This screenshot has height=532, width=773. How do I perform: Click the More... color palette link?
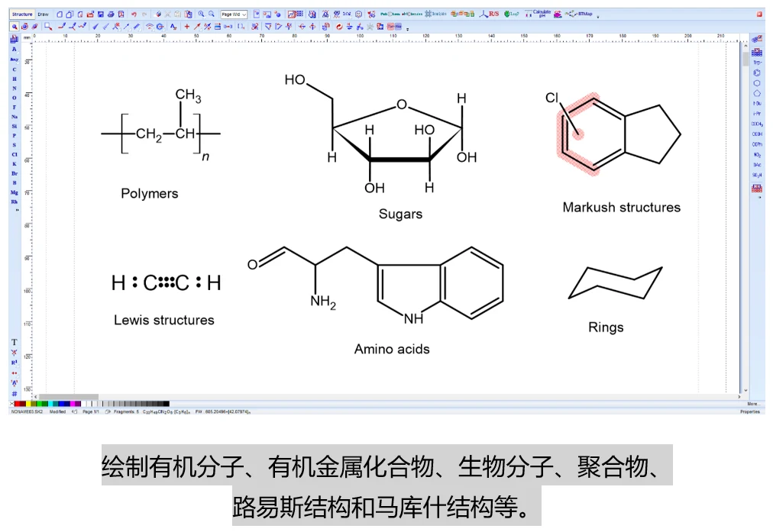752,404
